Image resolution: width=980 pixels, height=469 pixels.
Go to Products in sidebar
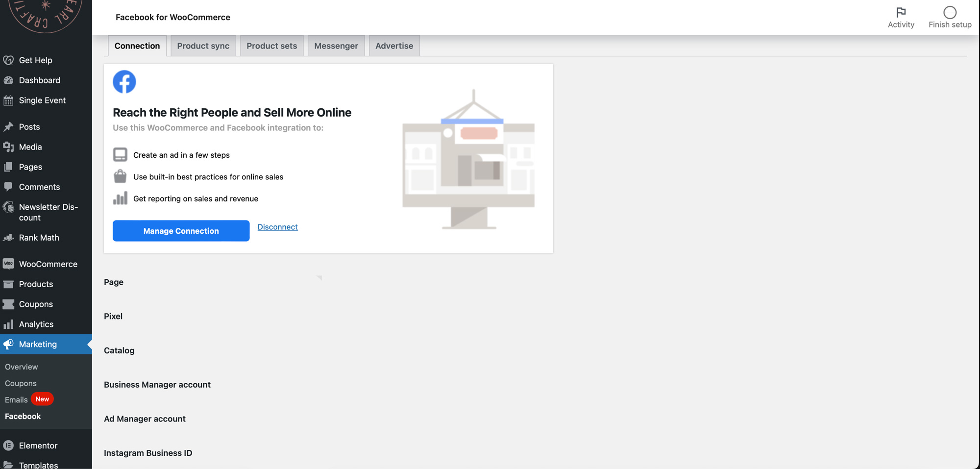[x=36, y=284]
